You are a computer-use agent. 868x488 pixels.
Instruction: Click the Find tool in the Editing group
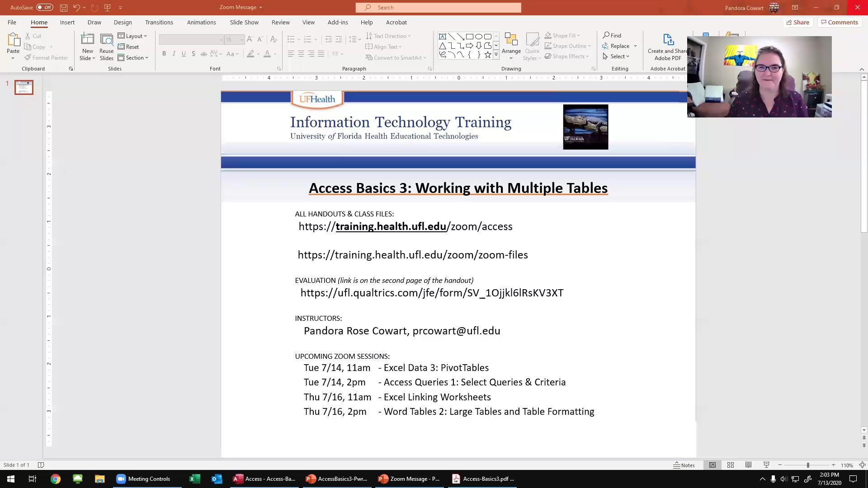coord(612,35)
